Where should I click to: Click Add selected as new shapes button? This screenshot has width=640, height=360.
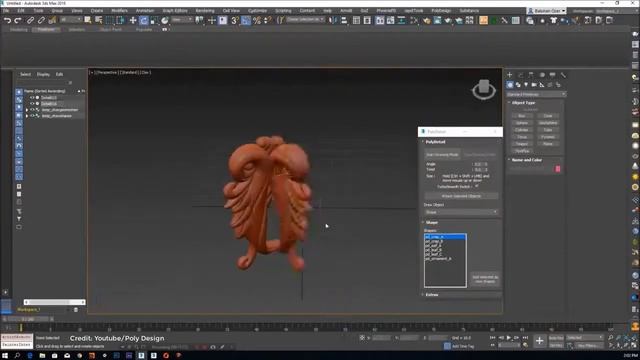pyautogui.click(x=485, y=279)
